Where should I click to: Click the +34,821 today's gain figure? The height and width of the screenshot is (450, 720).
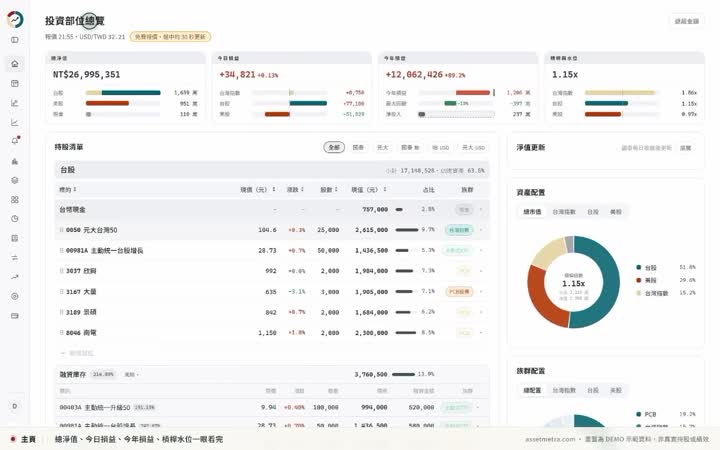pyautogui.click(x=237, y=74)
